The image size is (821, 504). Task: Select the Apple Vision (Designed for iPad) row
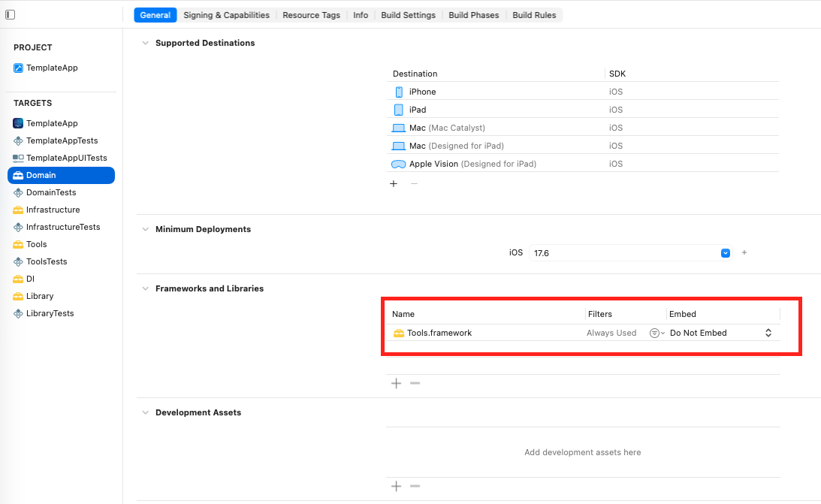[x=583, y=164]
